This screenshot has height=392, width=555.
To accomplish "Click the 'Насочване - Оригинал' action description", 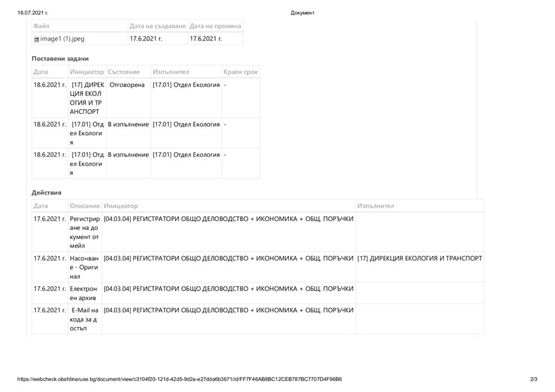I will 84,267.
